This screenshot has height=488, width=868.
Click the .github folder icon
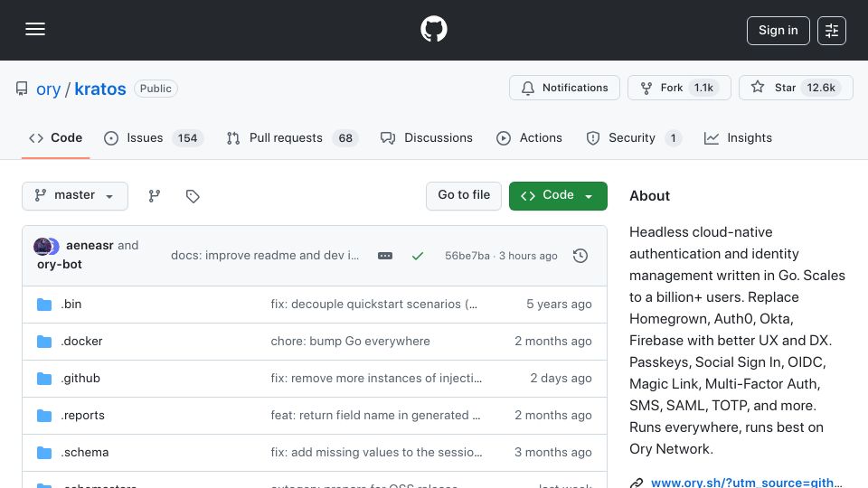point(44,379)
